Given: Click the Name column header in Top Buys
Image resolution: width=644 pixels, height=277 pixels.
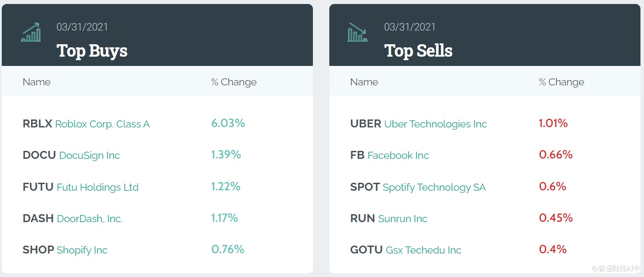Looking at the screenshot, I should click(37, 82).
